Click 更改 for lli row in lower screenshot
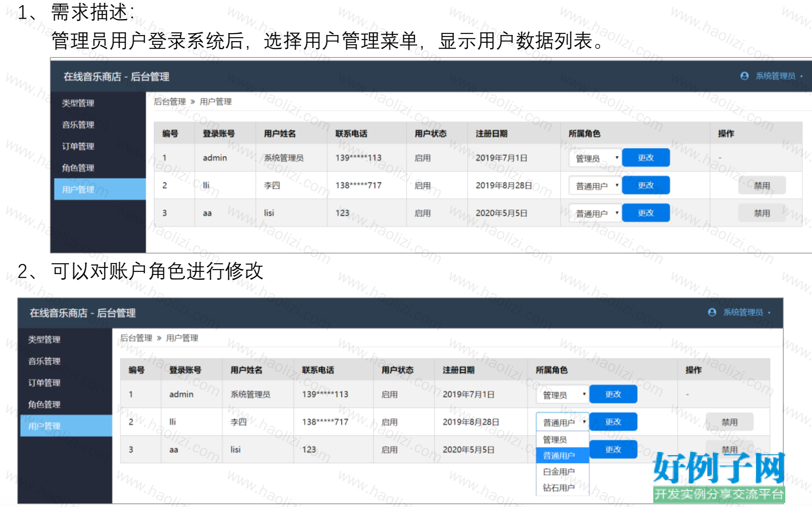 613,422
